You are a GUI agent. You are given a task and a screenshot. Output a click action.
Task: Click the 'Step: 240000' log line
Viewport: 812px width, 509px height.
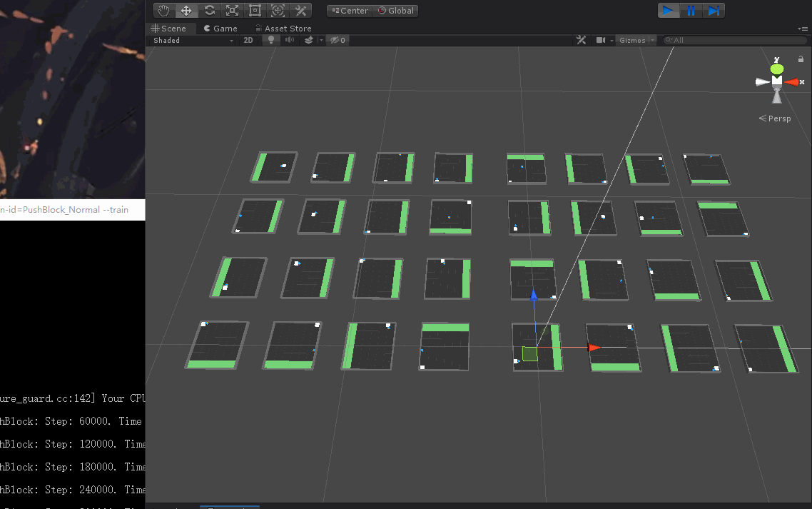coord(73,490)
